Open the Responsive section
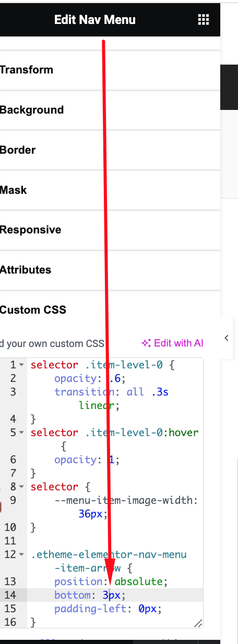Screen dimensions: 238x644 coord(110,230)
